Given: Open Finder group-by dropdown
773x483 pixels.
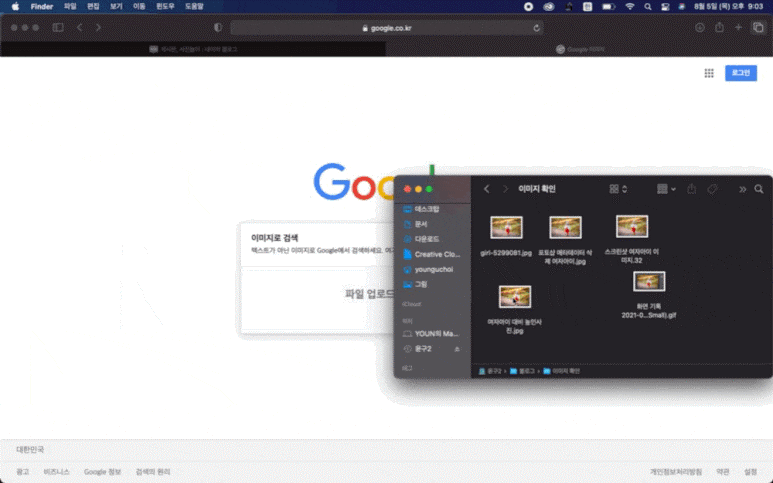Looking at the screenshot, I should coord(666,189).
